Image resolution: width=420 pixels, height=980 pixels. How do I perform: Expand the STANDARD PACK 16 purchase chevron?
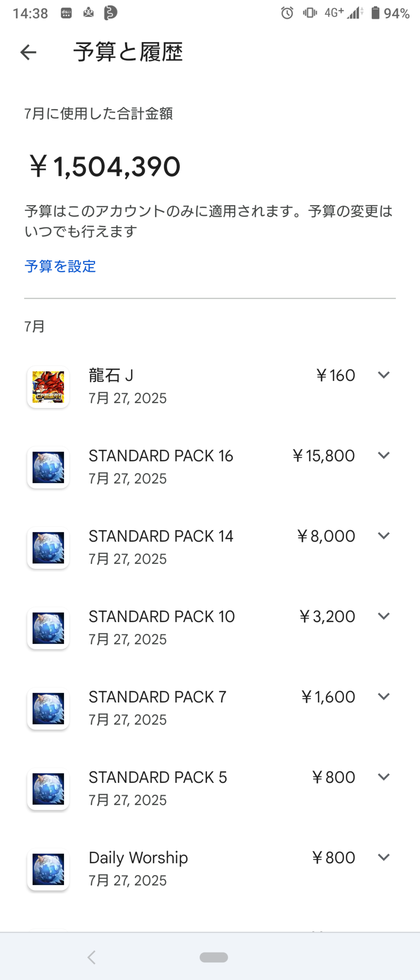[383, 455]
